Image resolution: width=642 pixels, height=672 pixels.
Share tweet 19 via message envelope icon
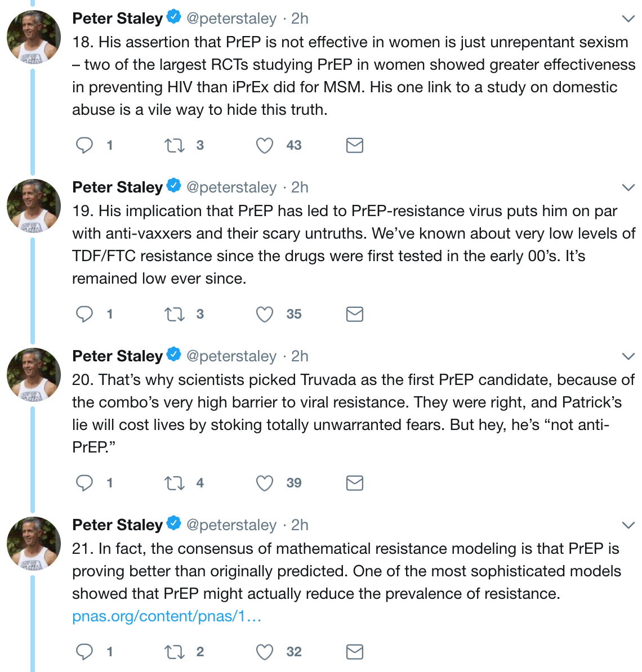(x=354, y=315)
